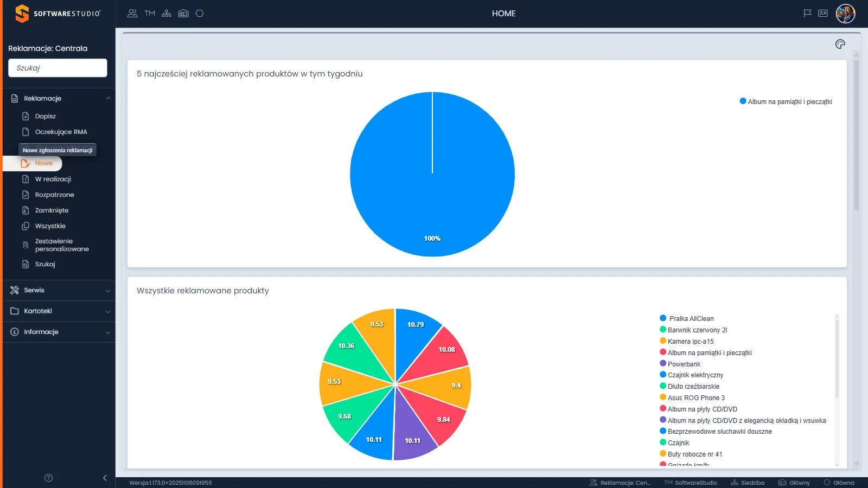868x488 pixels.
Task: Click the SoftwareStudio logo
Action: tap(58, 14)
